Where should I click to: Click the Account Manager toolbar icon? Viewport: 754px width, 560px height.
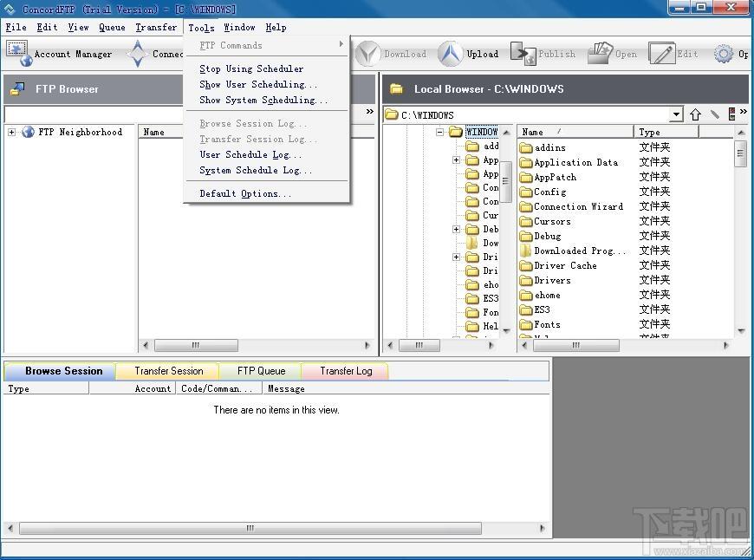(17, 53)
